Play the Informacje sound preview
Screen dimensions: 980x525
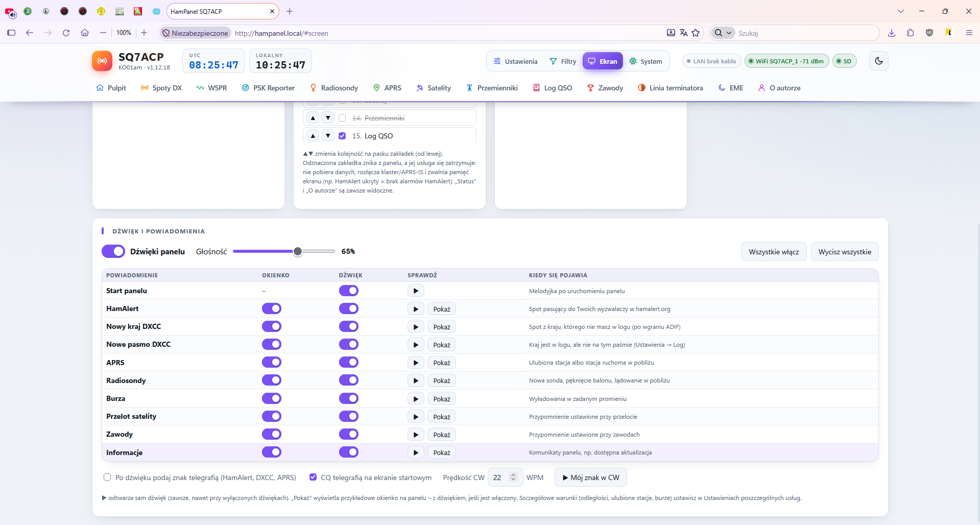416,452
